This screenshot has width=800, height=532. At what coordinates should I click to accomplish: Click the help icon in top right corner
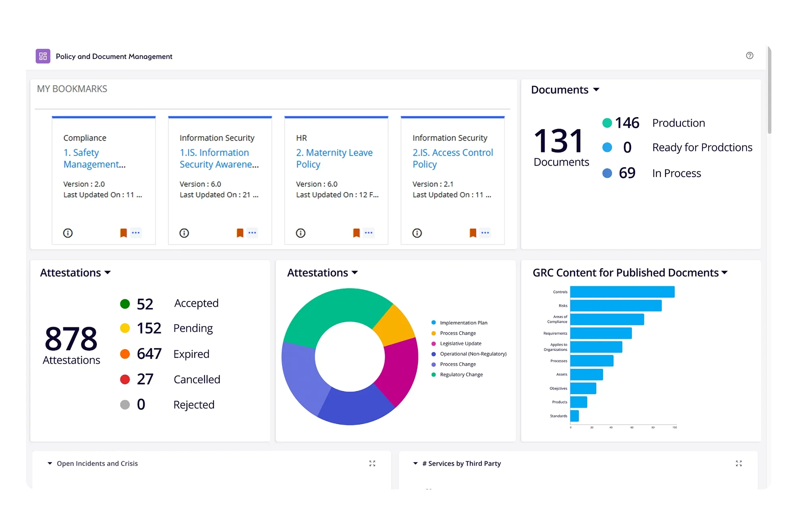(750, 56)
